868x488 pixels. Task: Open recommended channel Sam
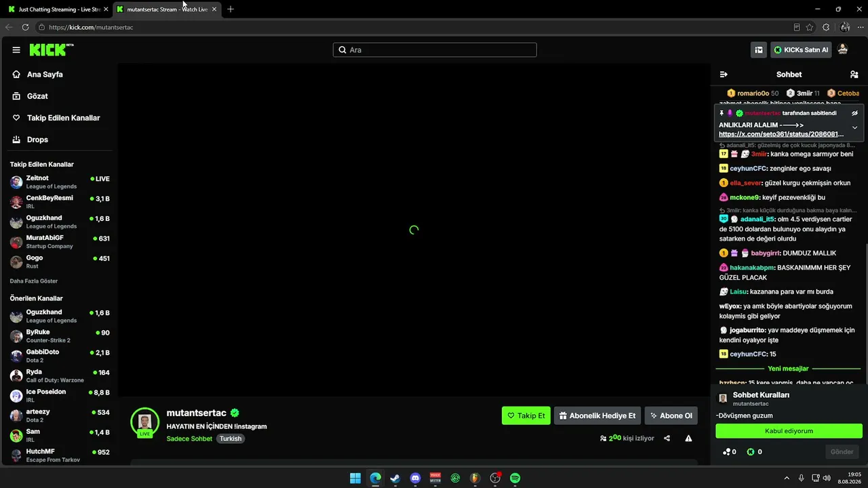click(x=60, y=435)
